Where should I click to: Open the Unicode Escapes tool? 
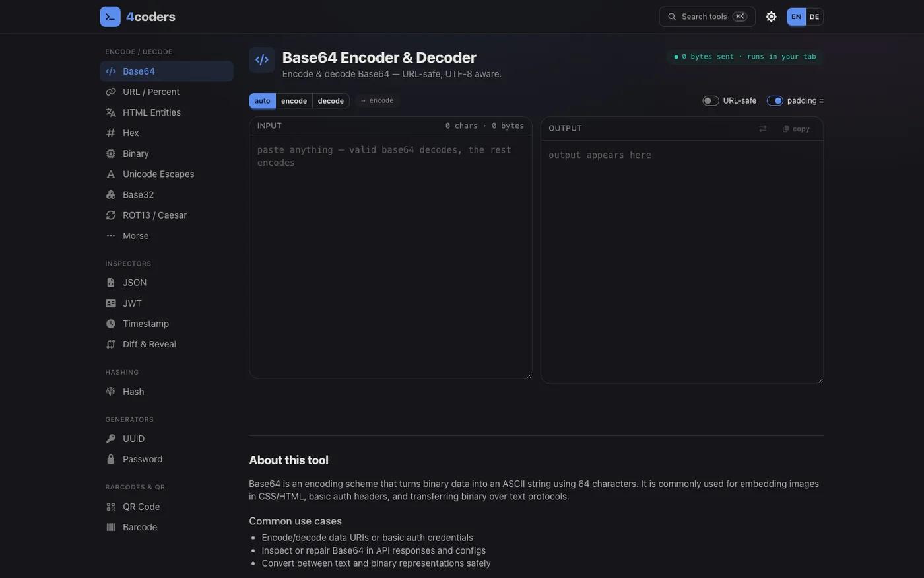point(166,174)
